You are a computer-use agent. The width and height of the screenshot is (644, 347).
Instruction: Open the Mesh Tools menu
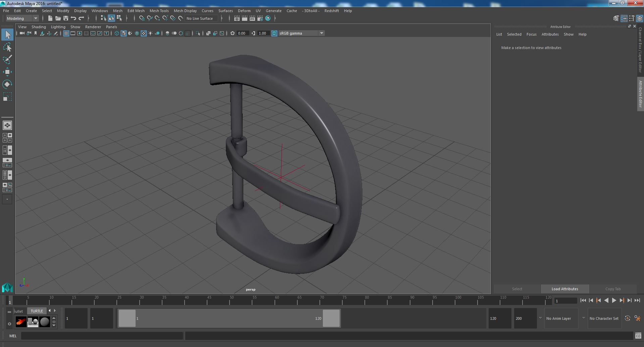point(159,11)
